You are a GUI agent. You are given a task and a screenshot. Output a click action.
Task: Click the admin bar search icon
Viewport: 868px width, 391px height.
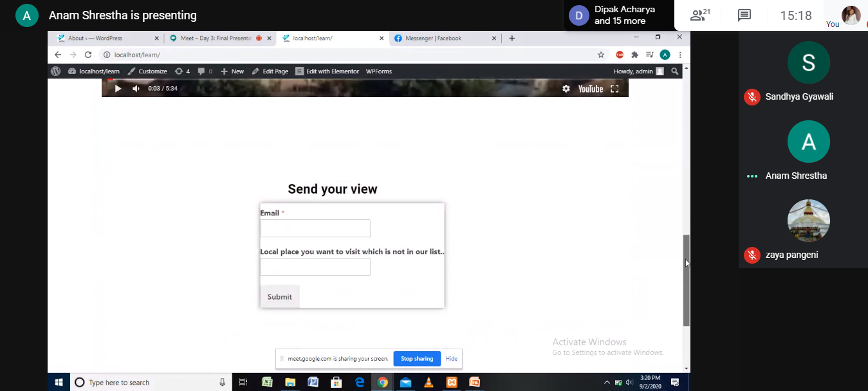674,71
